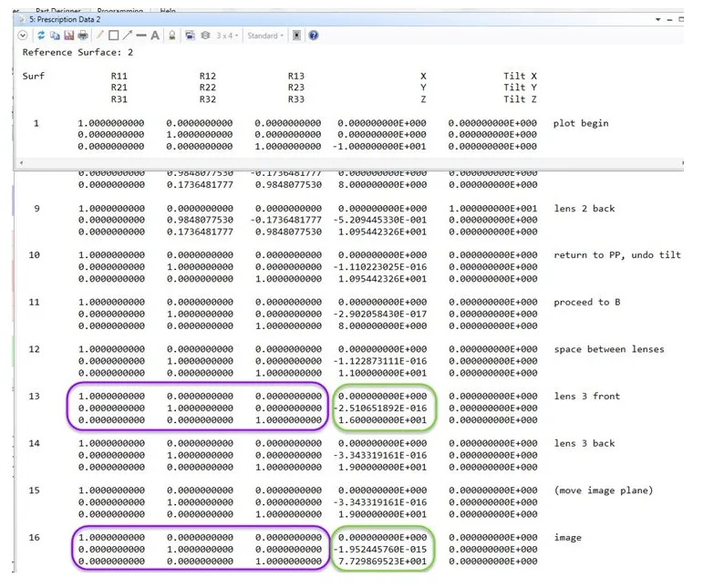
Task: Click the refresh/update icon
Action: click(41, 36)
